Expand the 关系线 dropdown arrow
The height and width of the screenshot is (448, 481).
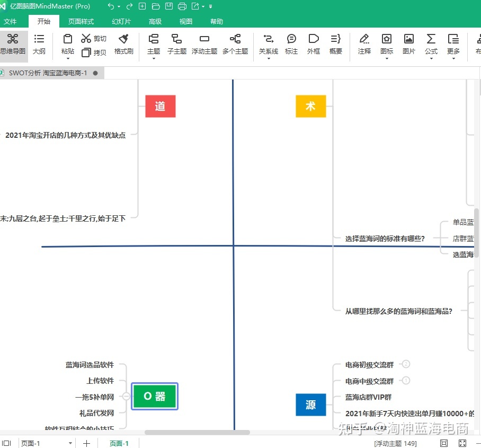click(x=269, y=58)
